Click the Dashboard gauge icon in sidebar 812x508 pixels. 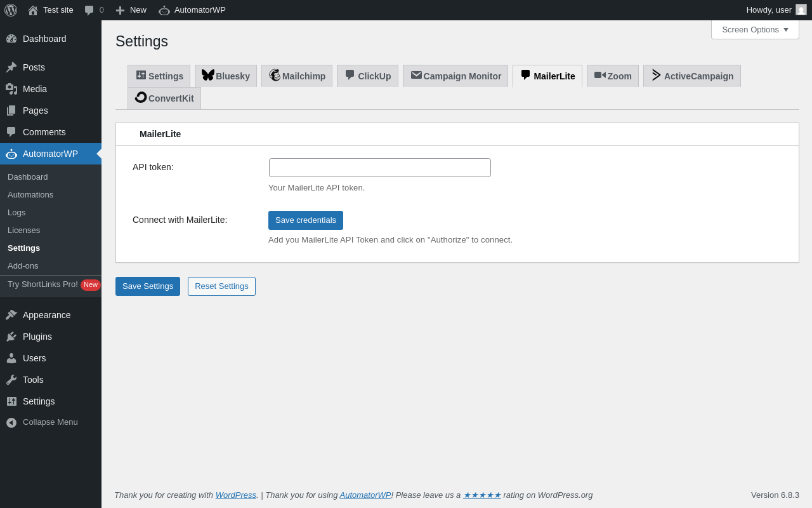(11, 39)
